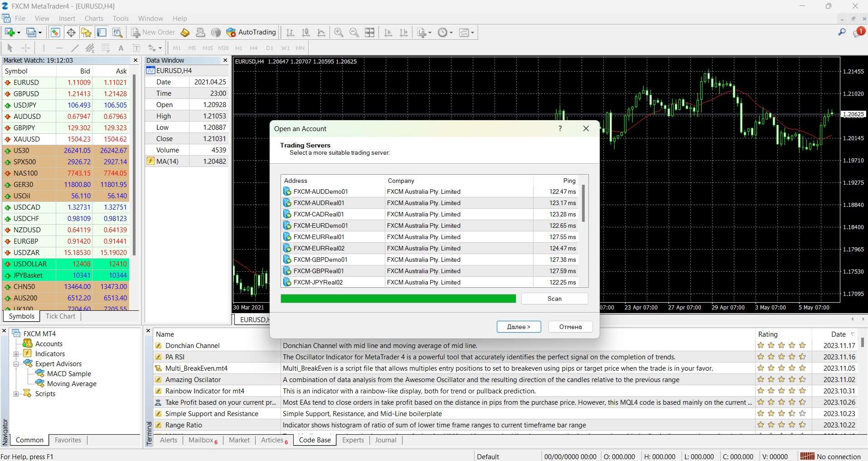Screen dimensions: 868x461
Task: Switch to candlestick chart display
Action: (x=306, y=32)
